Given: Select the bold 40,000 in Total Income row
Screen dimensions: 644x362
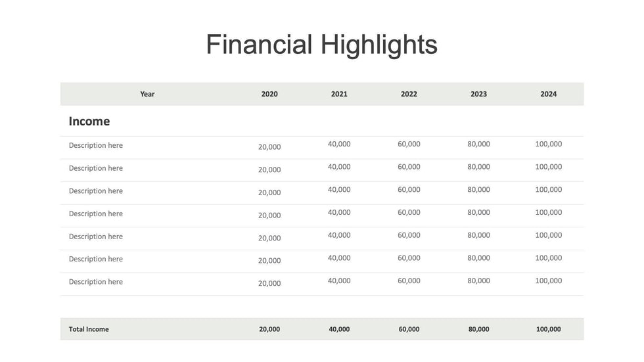Looking at the screenshot, I should click(339, 329).
